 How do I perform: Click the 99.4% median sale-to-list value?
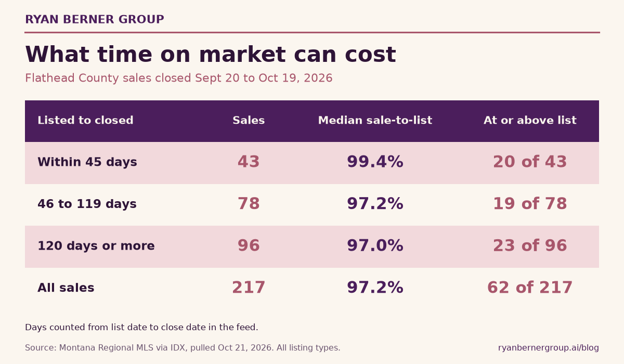[375, 162]
